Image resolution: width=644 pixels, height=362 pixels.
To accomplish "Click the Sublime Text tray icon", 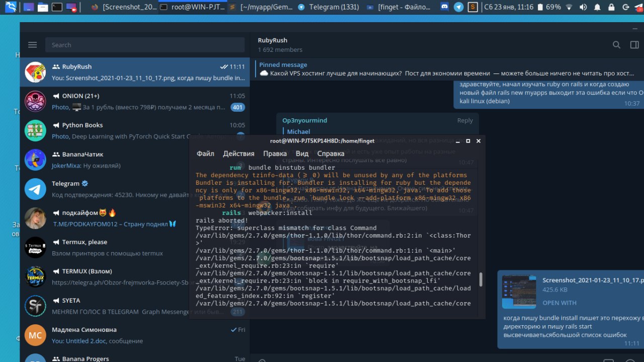I will [x=472, y=7].
